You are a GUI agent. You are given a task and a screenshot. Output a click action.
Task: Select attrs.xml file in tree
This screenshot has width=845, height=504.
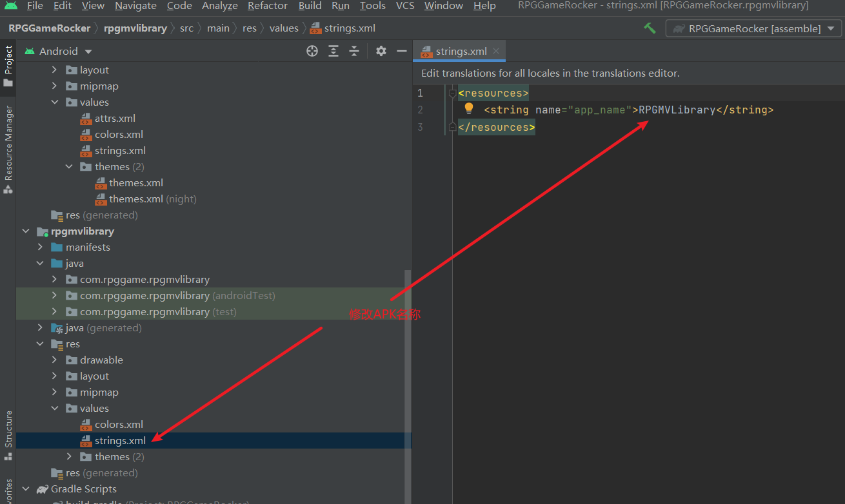click(x=115, y=119)
